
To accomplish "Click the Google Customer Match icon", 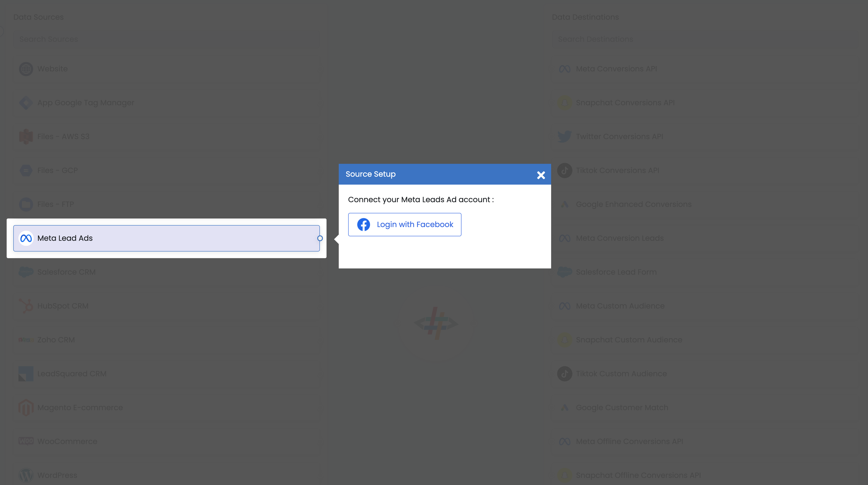I will point(564,408).
